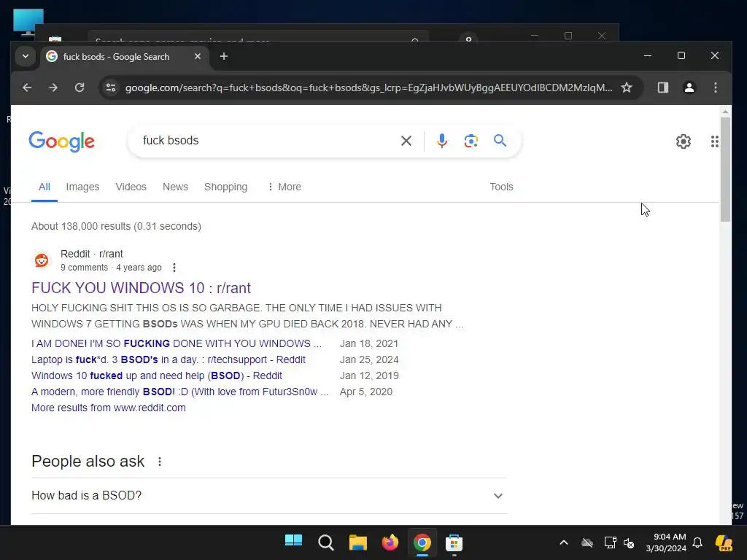
Task: Open 'A modern, more friendly BSOD!' link
Action: point(179,392)
